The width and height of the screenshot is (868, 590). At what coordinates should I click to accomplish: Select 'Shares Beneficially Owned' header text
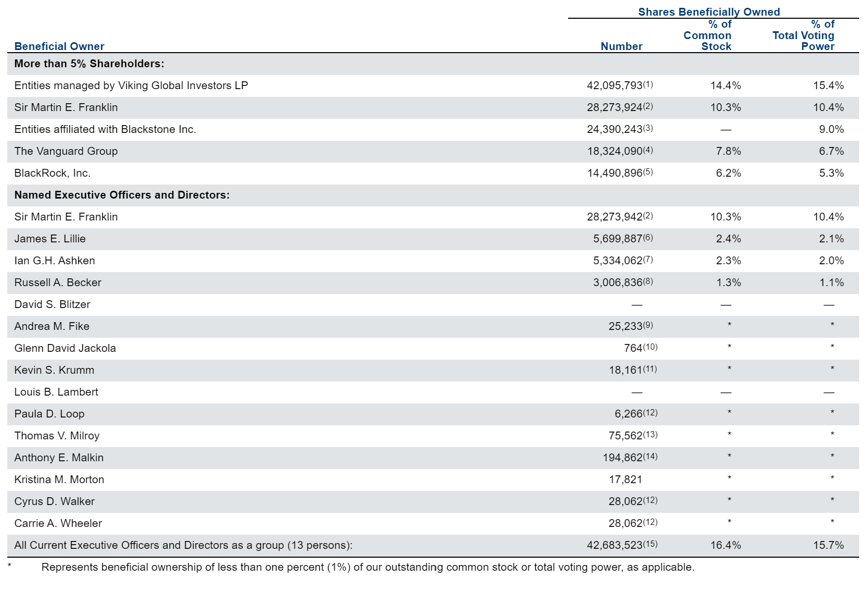coord(709,12)
